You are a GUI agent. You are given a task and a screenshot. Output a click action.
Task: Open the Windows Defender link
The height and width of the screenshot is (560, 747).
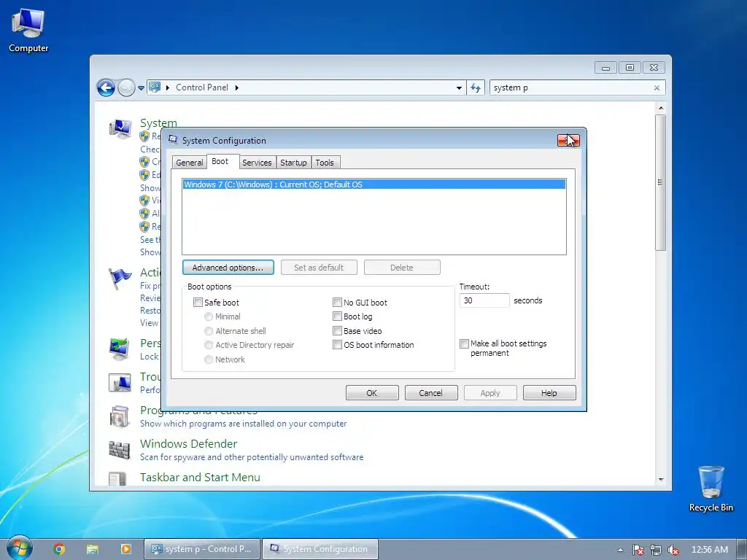point(189,444)
